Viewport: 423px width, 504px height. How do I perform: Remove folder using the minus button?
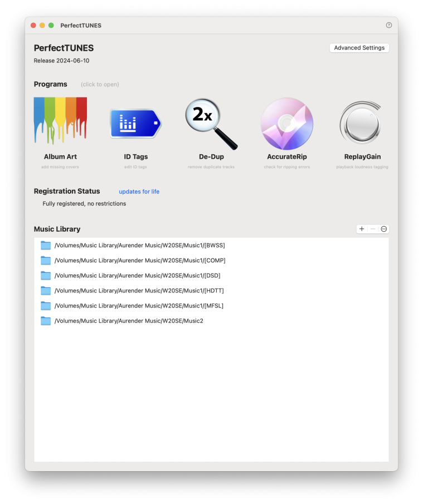(373, 229)
